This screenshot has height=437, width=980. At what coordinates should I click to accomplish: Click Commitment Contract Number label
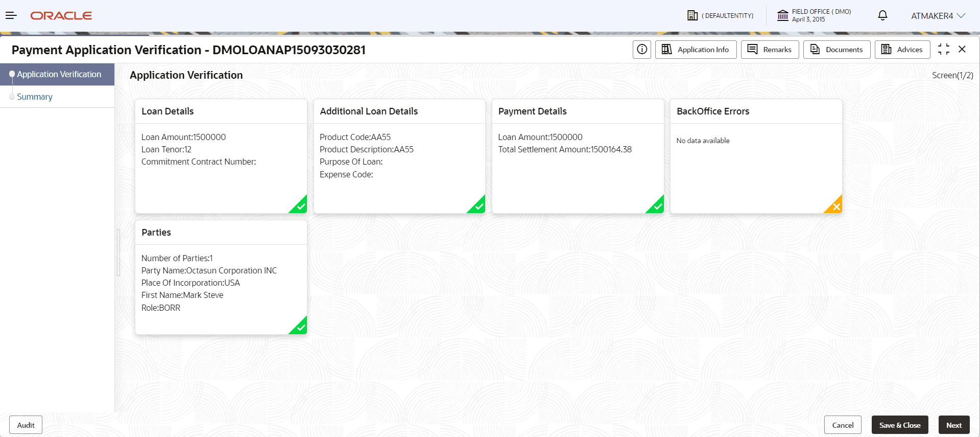click(199, 162)
